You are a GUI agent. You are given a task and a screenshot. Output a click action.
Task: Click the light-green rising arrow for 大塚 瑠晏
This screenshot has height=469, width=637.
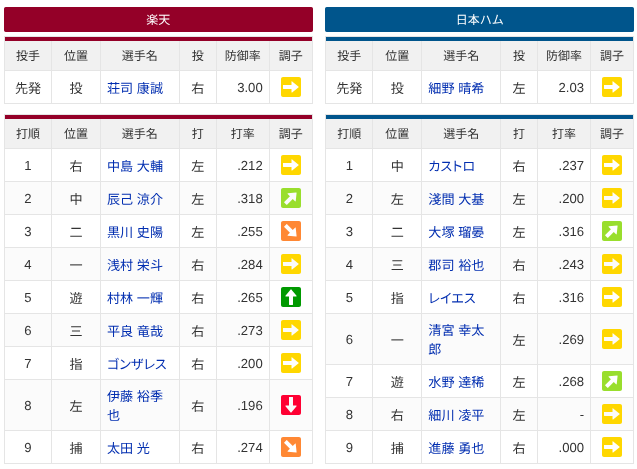point(612,231)
